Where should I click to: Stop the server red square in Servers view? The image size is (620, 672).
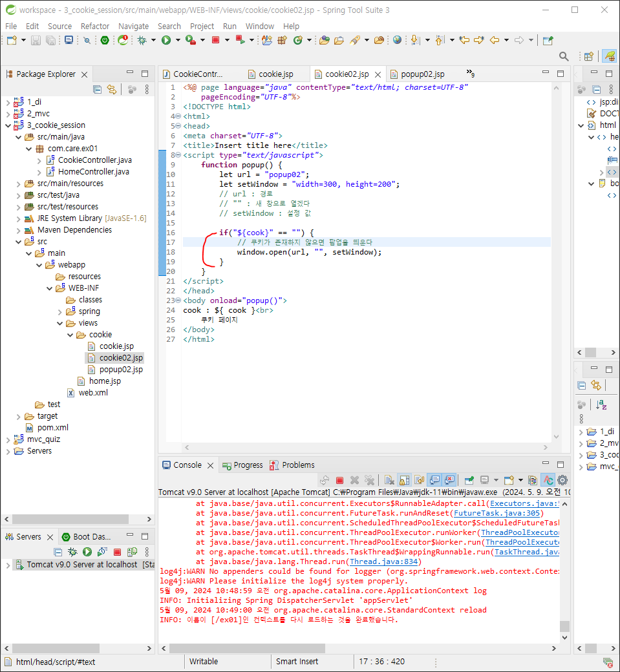(x=117, y=552)
